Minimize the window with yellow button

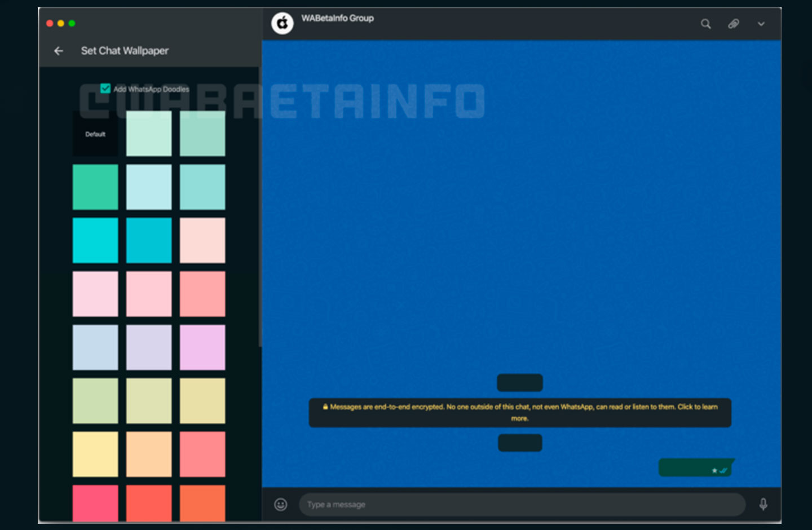pyautogui.click(x=61, y=23)
